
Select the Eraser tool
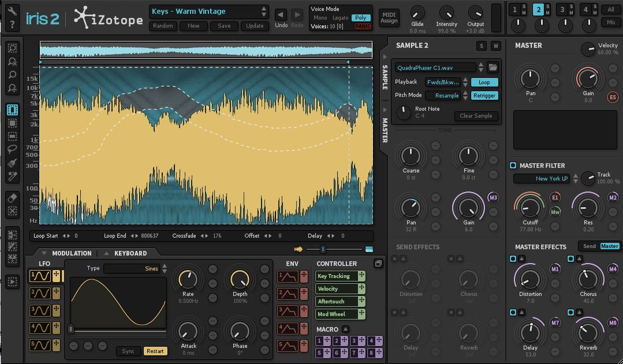click(12, 198)
